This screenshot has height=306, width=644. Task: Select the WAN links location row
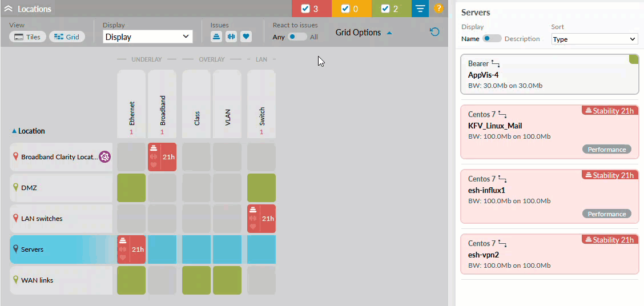61,280
